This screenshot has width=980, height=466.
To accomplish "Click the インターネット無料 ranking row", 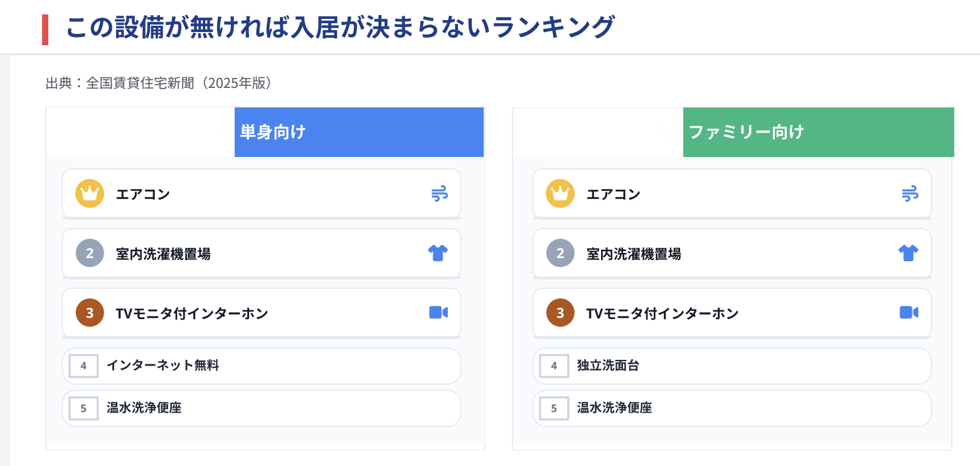I will [261, 366].
